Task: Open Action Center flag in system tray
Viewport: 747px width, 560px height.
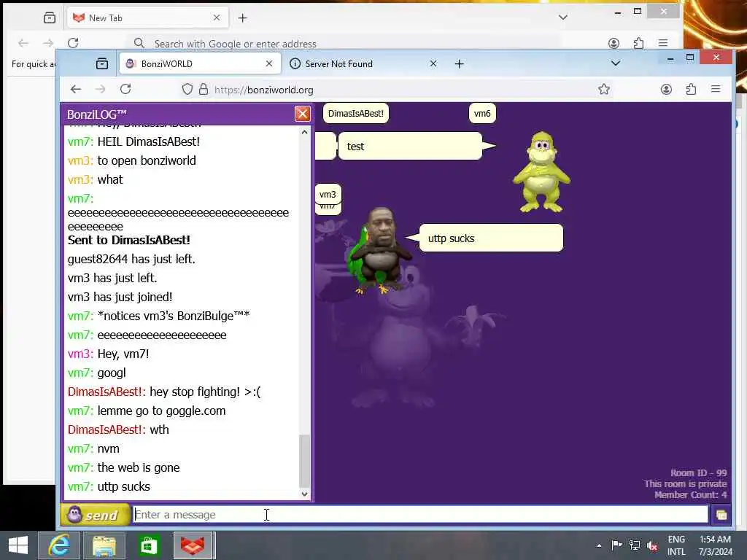Action: click(616, 545)
